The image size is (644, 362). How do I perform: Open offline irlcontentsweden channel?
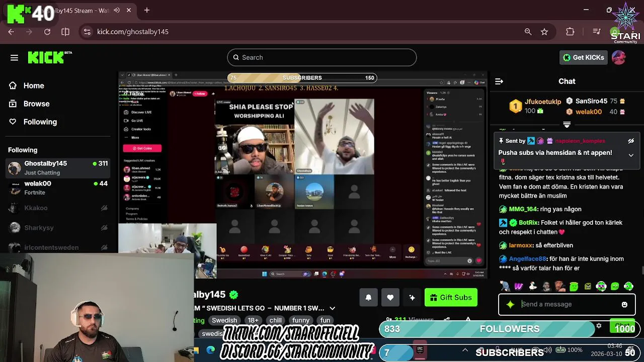58,247
